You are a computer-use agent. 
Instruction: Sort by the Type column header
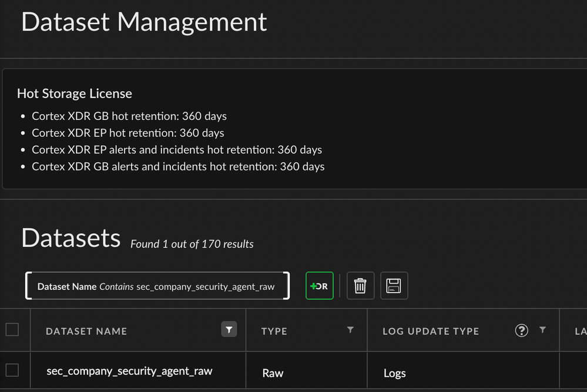pos(274,331)
